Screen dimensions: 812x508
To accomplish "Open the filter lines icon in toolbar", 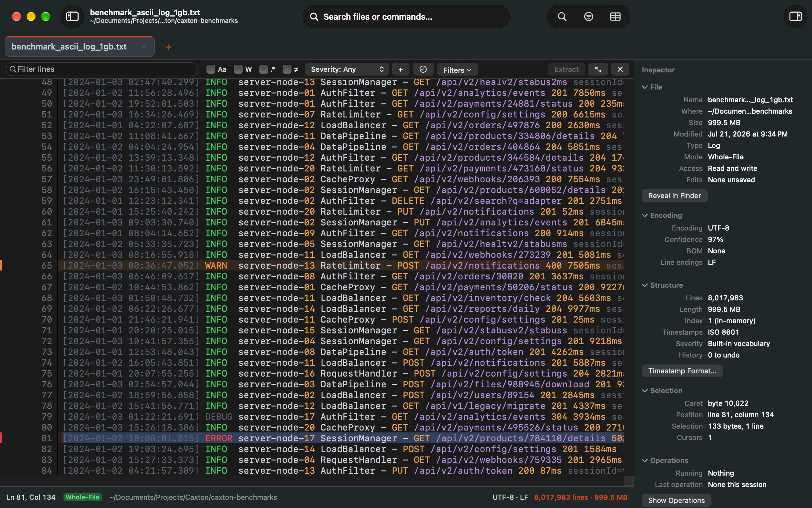I will (588, 17).
